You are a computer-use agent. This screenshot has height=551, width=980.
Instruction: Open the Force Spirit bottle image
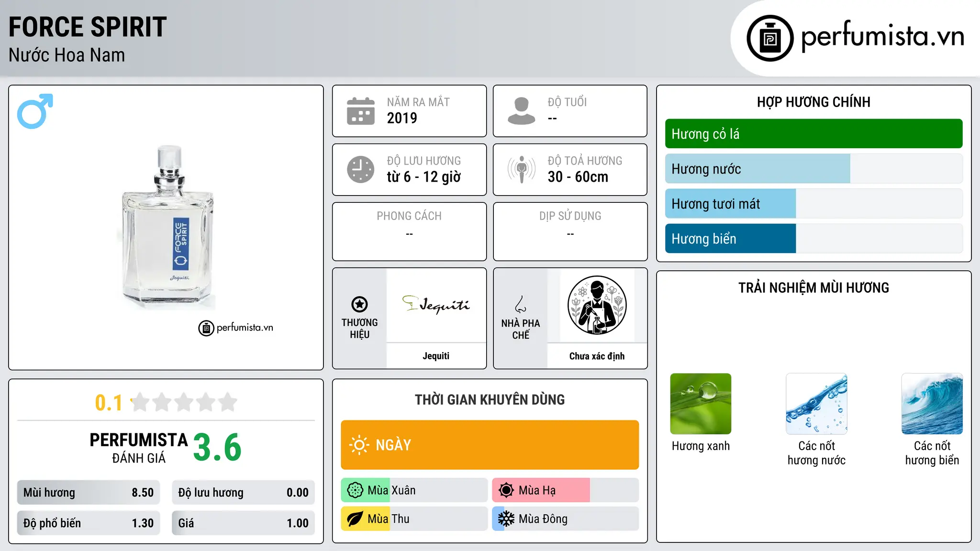[167, 227]
